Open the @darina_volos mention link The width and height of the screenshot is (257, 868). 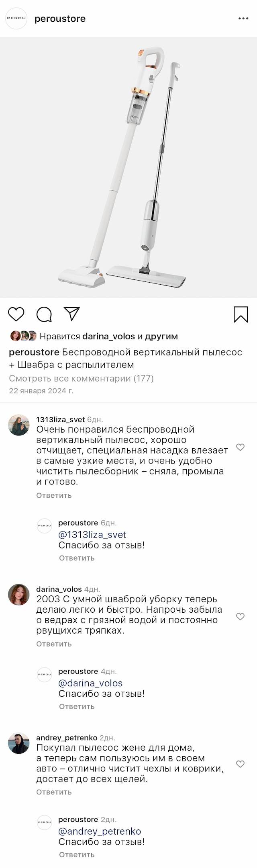click(x=90, y=683)
